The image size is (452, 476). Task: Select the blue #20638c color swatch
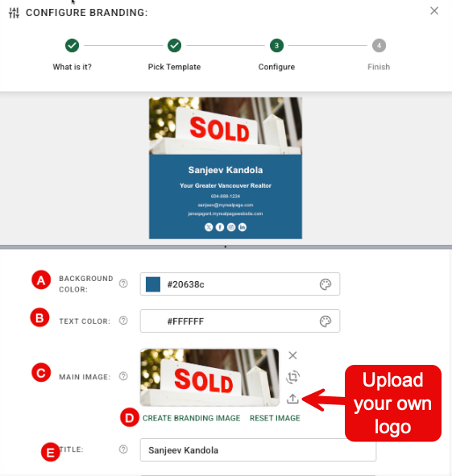153,284
